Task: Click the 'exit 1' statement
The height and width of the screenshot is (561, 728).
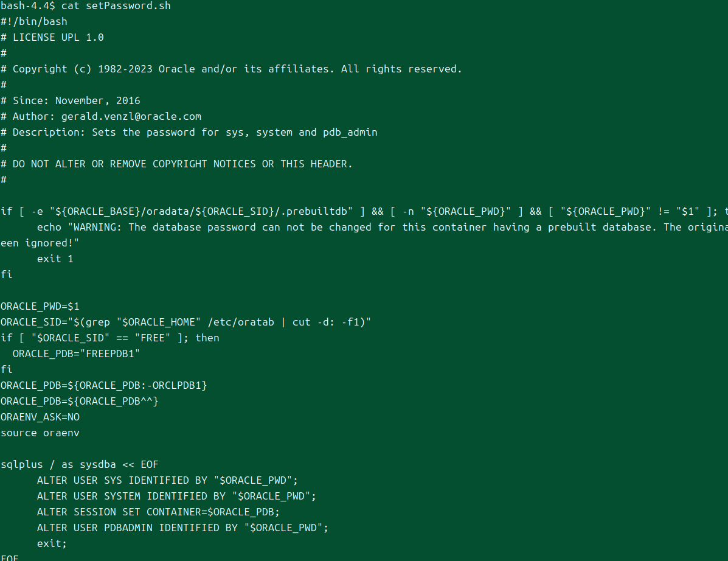Action: click(55, 259)
